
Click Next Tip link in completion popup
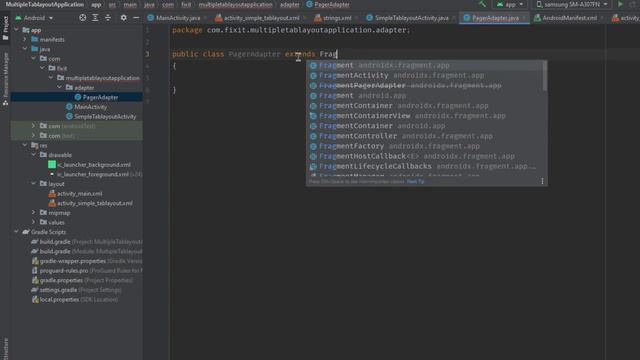(x=416, y=182)
